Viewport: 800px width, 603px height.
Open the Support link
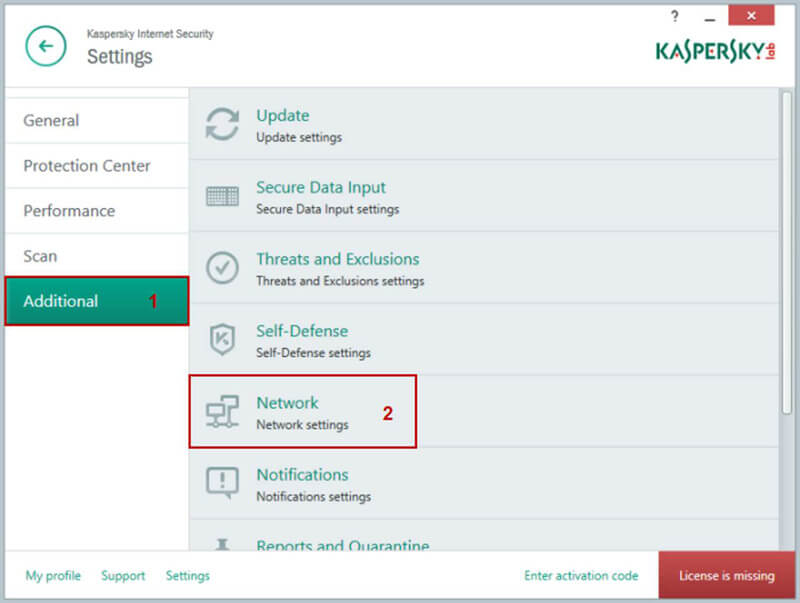point(123,576)
